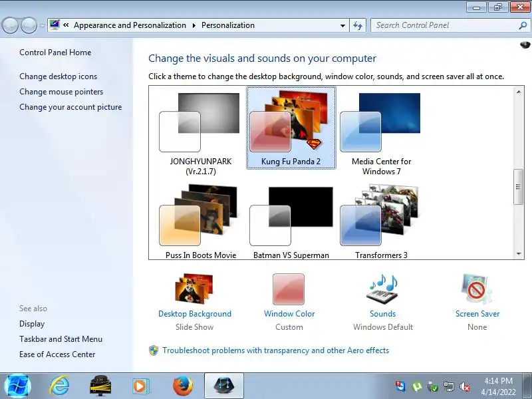The height and width of the screenshot is (399, 532).
Task: Click the Personalization breadcrumb
Action: click(x=228, y=25)
